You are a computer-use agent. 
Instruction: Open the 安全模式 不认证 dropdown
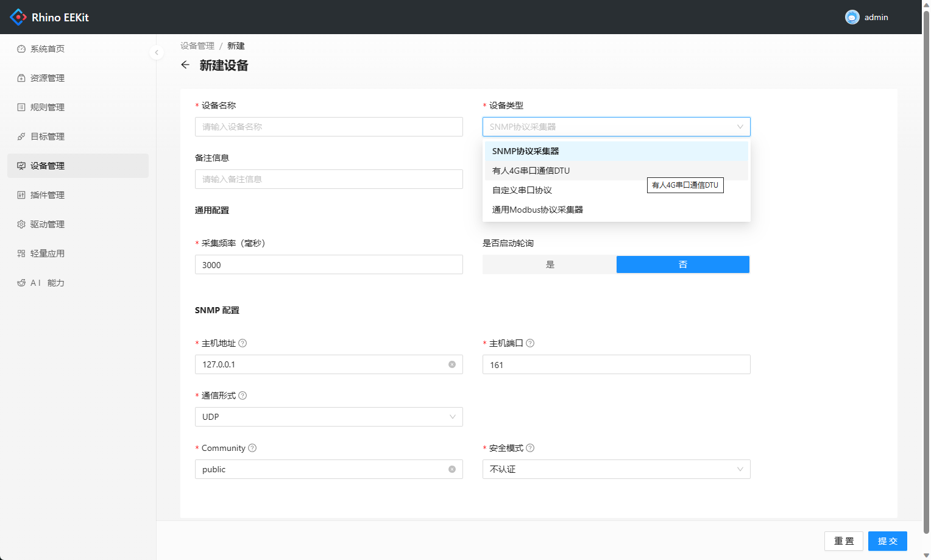[617, 469]
